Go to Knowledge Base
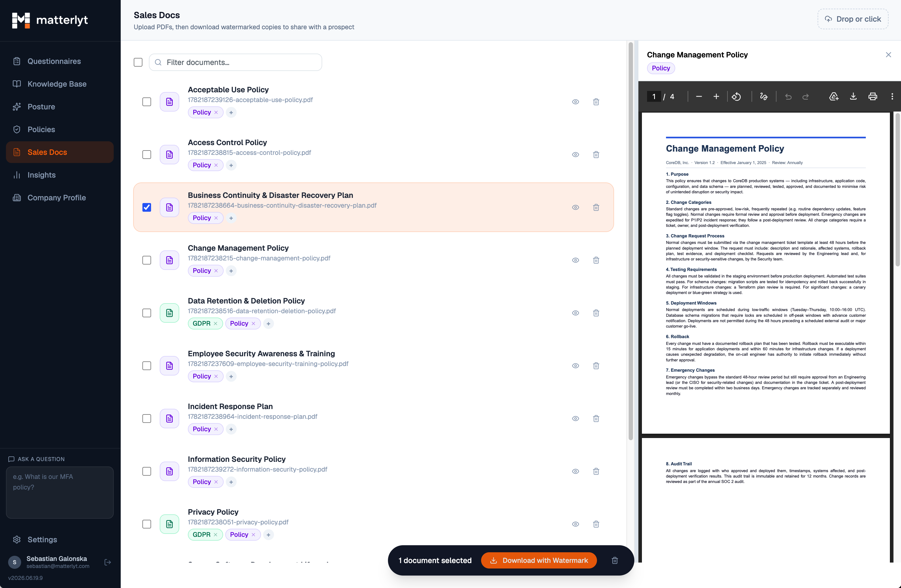901x588 pixels. coord(60,84)
